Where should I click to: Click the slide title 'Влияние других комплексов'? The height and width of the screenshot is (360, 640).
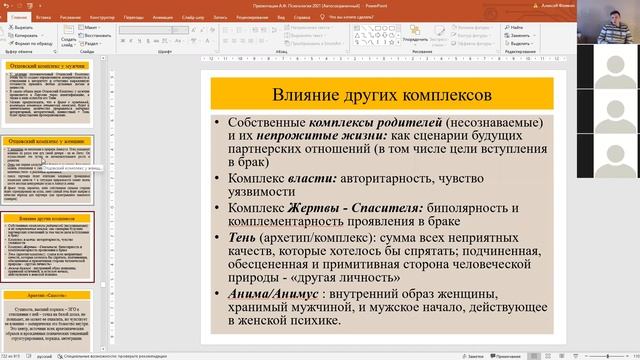click(x=382, y=95)
